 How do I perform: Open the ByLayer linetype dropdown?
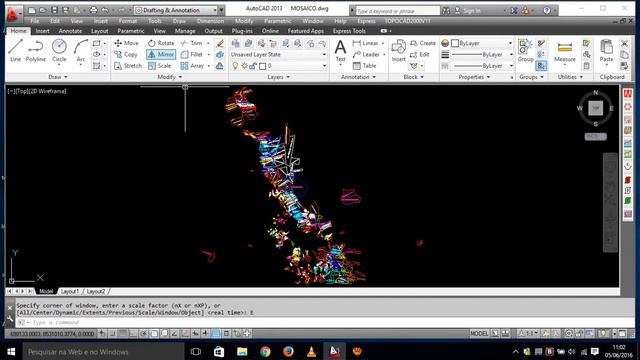coord(482,66)
